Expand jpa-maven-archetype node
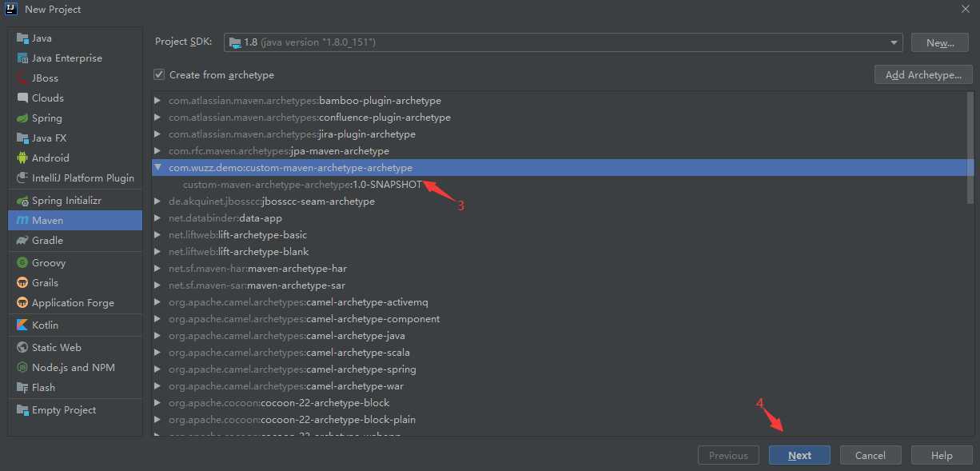The width and height of the screenshot is (980, 471). point(157,151)
